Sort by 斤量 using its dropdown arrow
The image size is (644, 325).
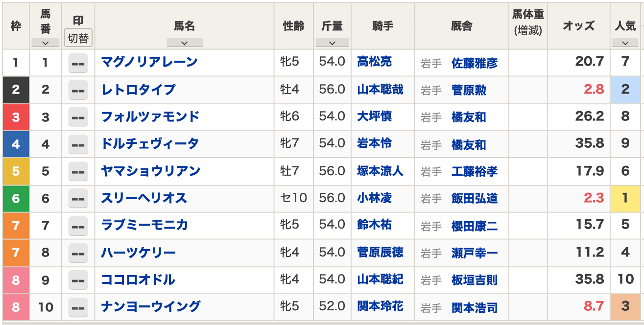(332, 43)
